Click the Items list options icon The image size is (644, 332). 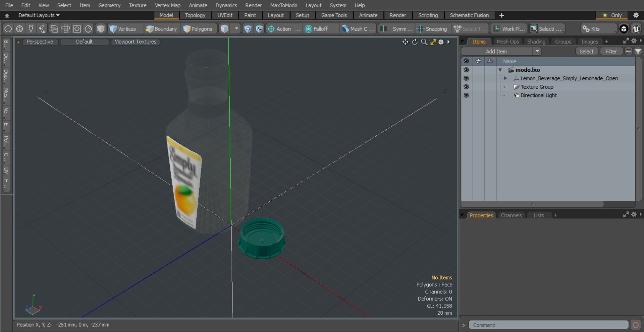click(629, 51)
